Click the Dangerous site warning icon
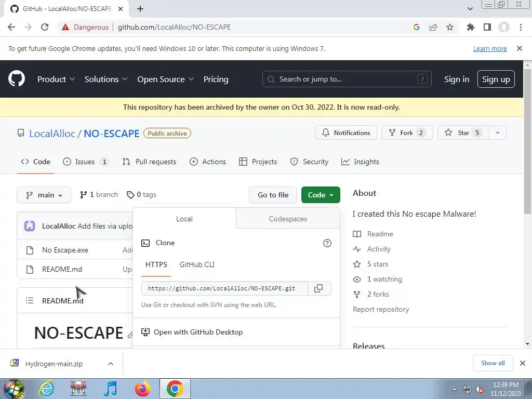Screen dimensions: 532x399 click(65, 27)
